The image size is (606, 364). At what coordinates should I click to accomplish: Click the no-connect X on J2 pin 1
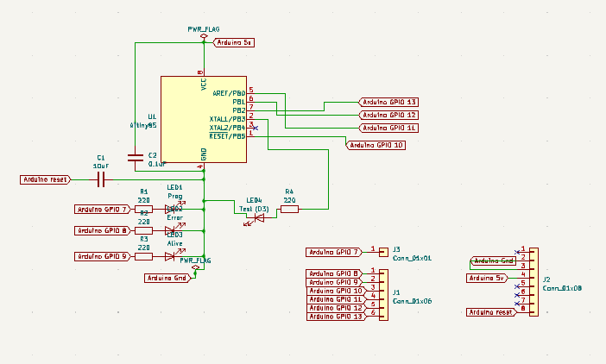click(x=517, y=252)
